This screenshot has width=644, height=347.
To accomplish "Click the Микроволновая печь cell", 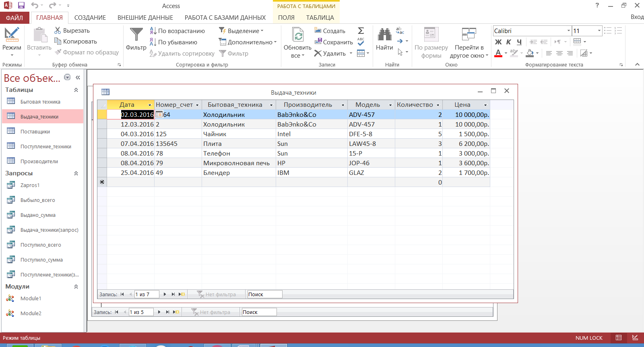I will tap(239, 163).
